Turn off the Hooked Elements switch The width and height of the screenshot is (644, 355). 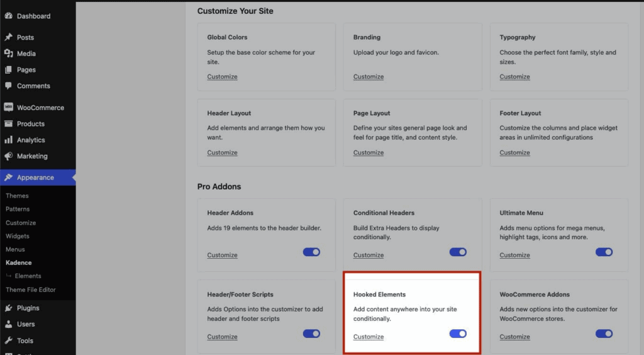pyautogui.click(x=458, y=334)
